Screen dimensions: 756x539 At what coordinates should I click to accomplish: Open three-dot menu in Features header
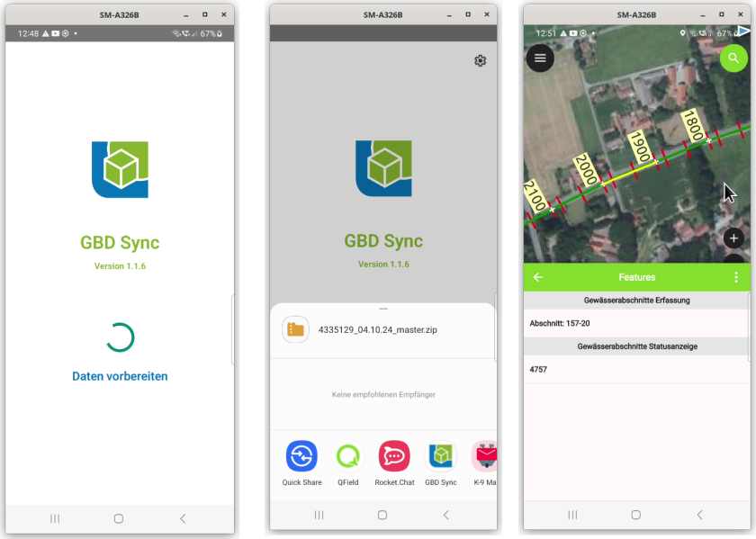click(736, 277)
